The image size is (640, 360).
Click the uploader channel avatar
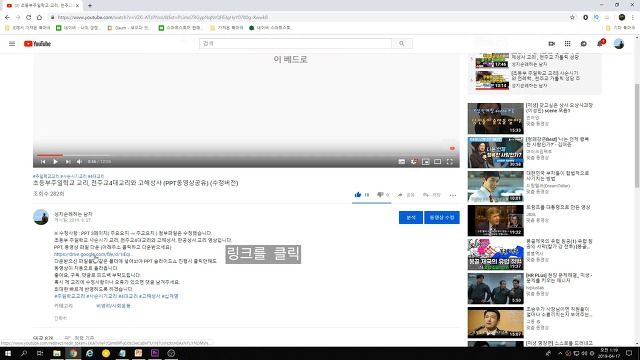(x=41, y=217)
